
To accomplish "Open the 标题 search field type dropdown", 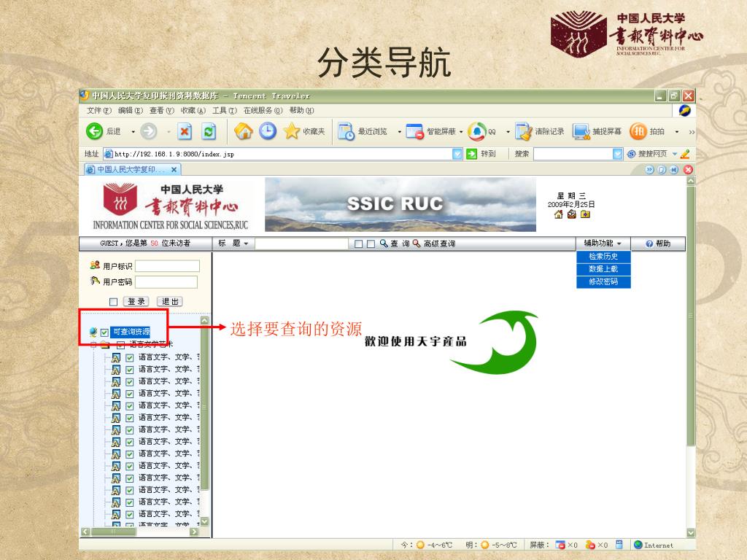I will pyautogui.click(x=247, y=244).
